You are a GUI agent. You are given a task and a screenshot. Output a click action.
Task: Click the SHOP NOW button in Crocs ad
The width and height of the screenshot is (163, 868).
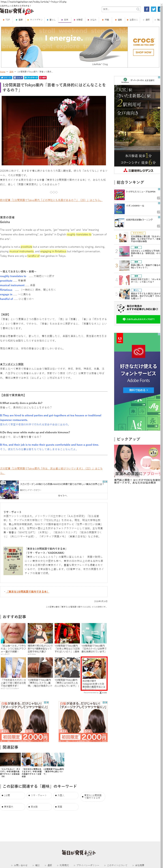coord(143,52)
